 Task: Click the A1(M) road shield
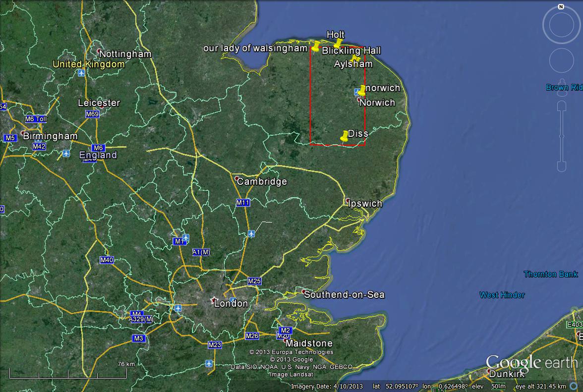pos(201,252)
